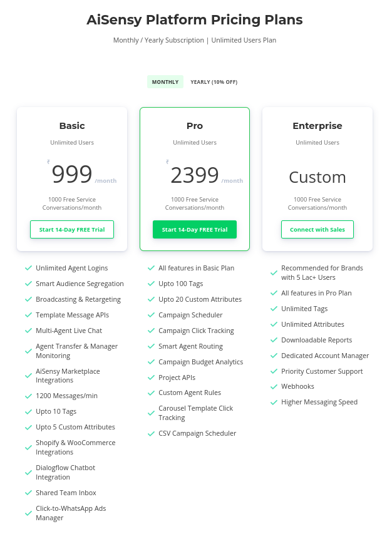Click checkmark beside Dedicated Account Manager
The height and width of the screenshot is (534, 392).
274,355
